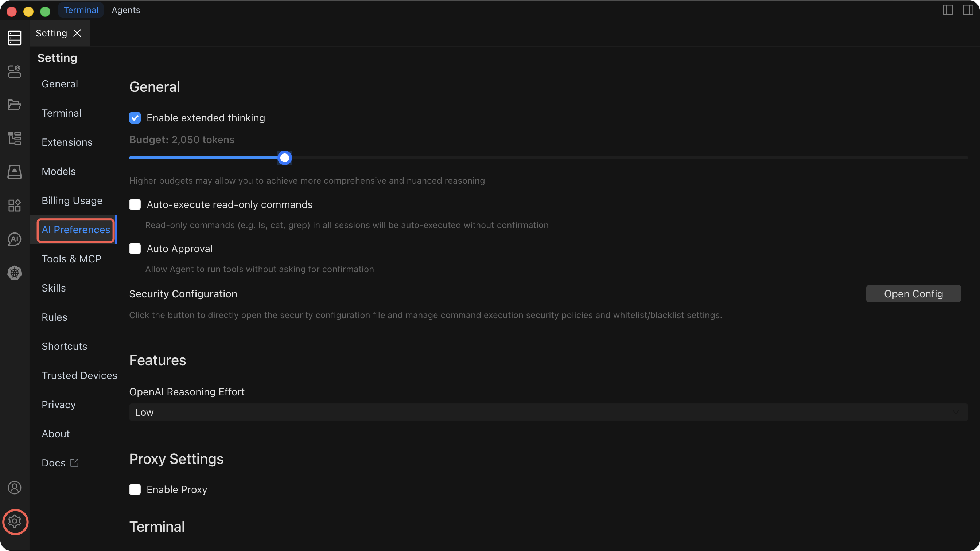Tick the Enable Proxy checkbox
This screenshot has height=551, width=980.
pyautogui.click(x=135, y=489)
